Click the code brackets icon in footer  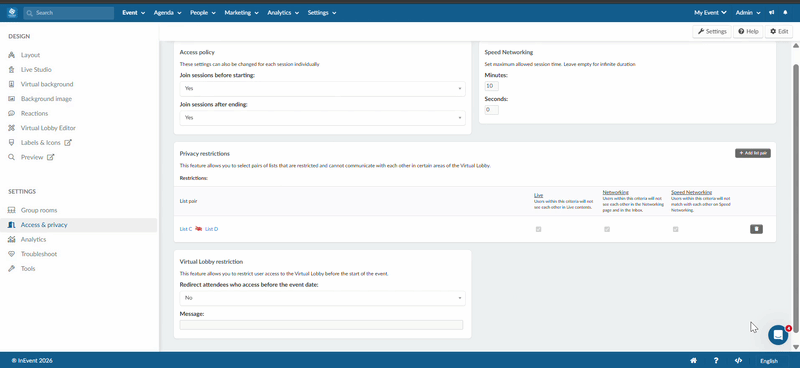[x=739, y=360]
